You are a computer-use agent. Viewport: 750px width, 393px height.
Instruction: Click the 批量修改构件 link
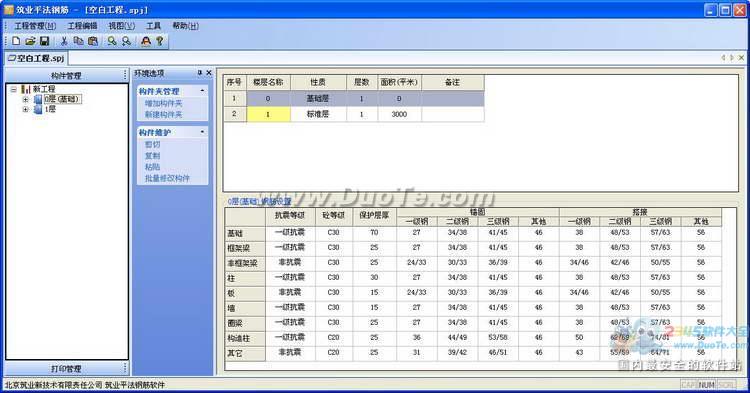click(x=167, y=178)
